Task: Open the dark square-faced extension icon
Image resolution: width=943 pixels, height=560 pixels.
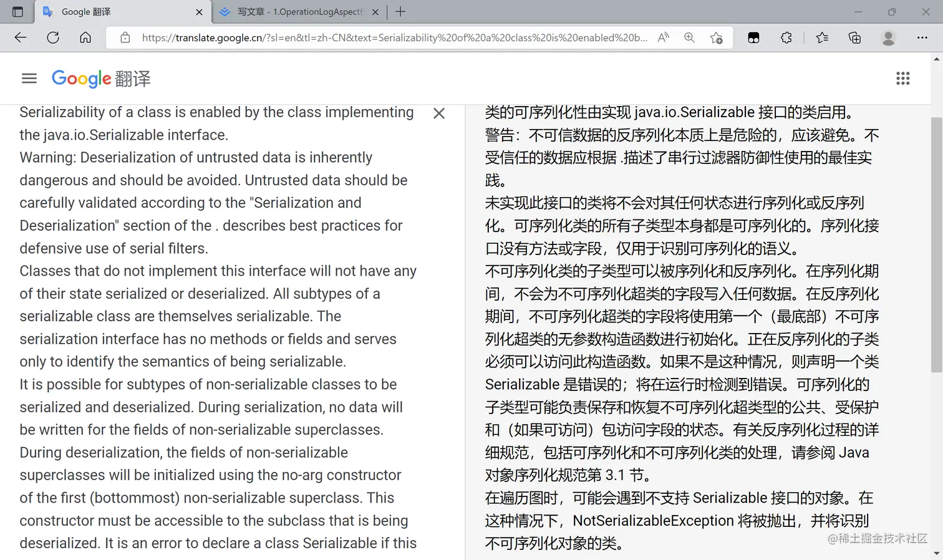Action: (753, 38)
